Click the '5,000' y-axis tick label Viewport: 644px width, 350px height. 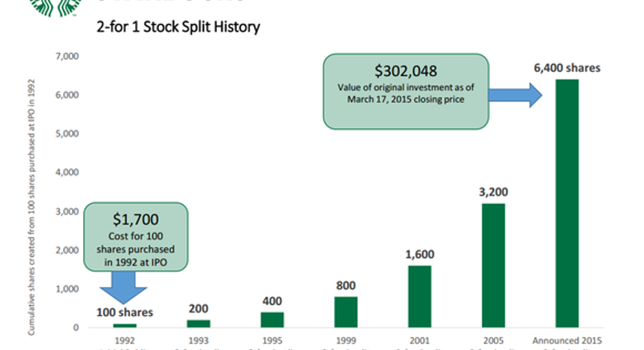tap(67, 133)
